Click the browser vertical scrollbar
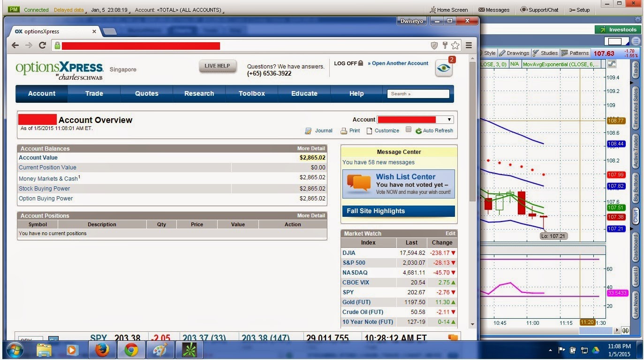This screenshot has height=360, width=644. (x=472, y=132)
